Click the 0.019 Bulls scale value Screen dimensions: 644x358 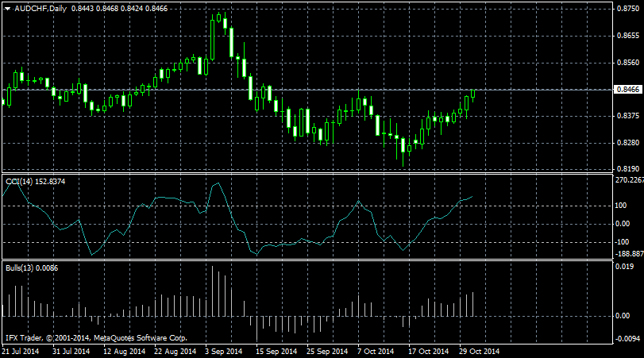pos(625,267)
